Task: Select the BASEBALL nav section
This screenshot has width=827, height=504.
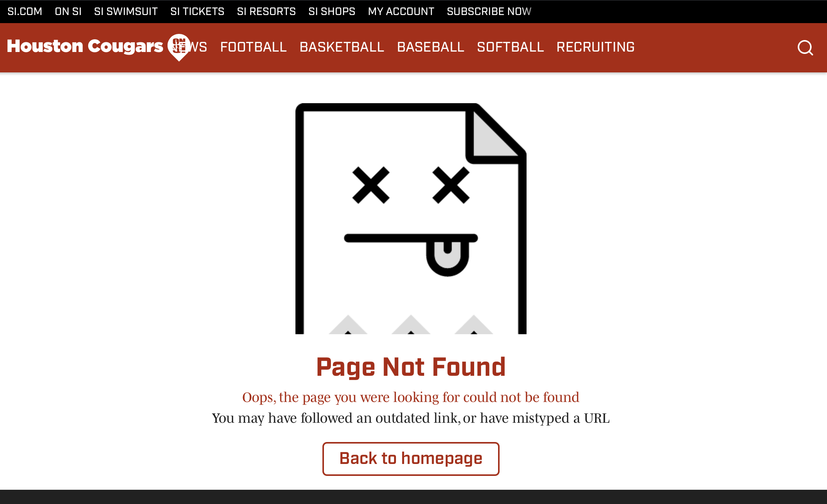Action: click(x=431, y=47)
